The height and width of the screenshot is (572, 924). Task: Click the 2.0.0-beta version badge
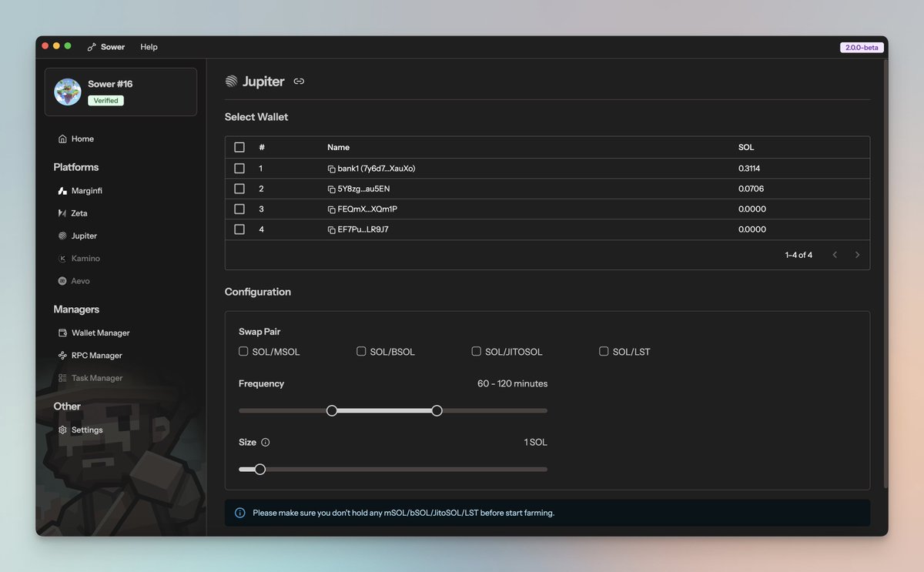click(x=862, y=47)
